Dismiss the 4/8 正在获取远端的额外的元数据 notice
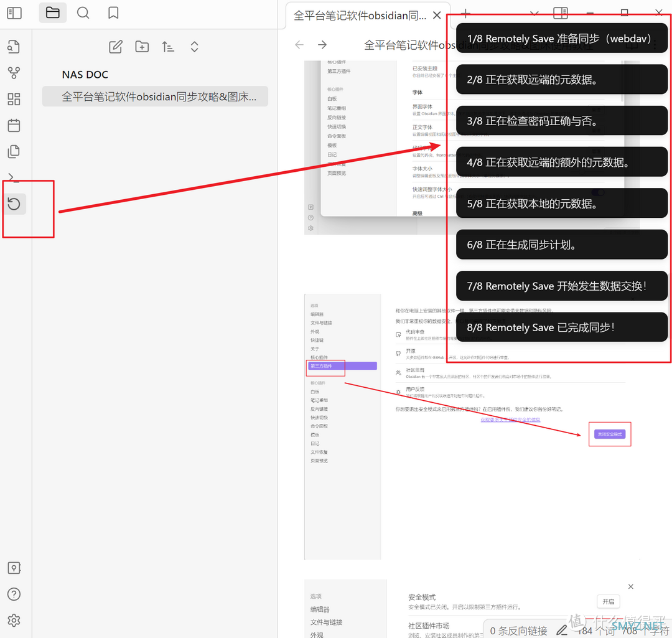This screenshot has height=638, width=672. (x=561, y=162)
